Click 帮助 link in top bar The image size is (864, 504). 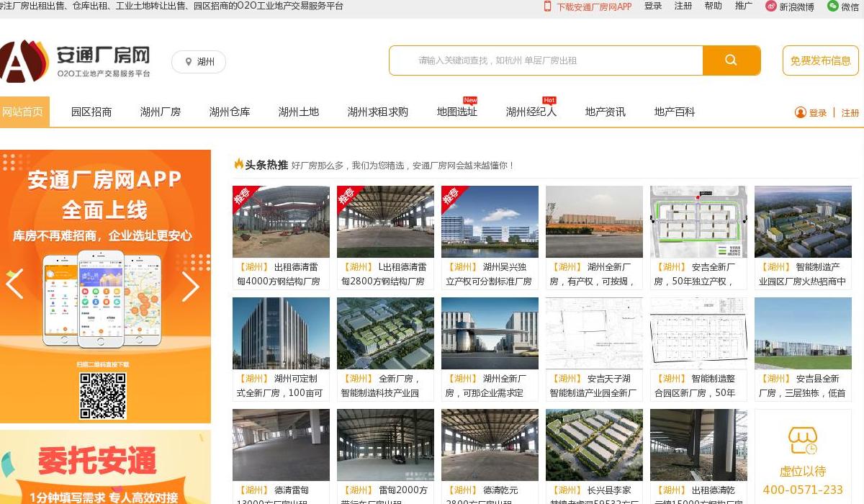(x=714, y=6)
